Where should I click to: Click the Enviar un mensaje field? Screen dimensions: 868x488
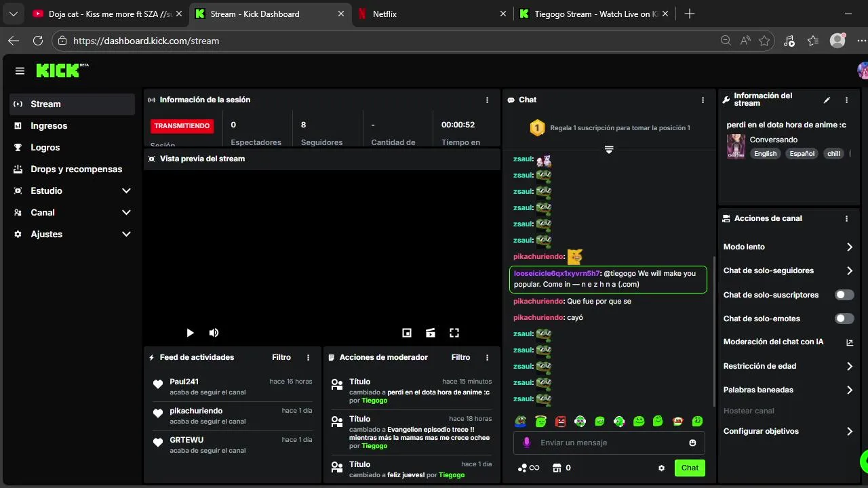click(609, 443)
